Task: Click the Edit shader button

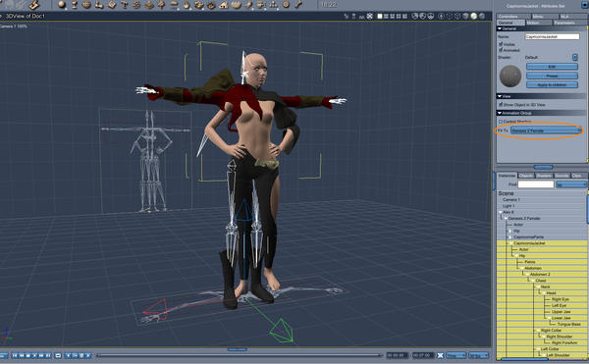Action: (x=552, y=67)
